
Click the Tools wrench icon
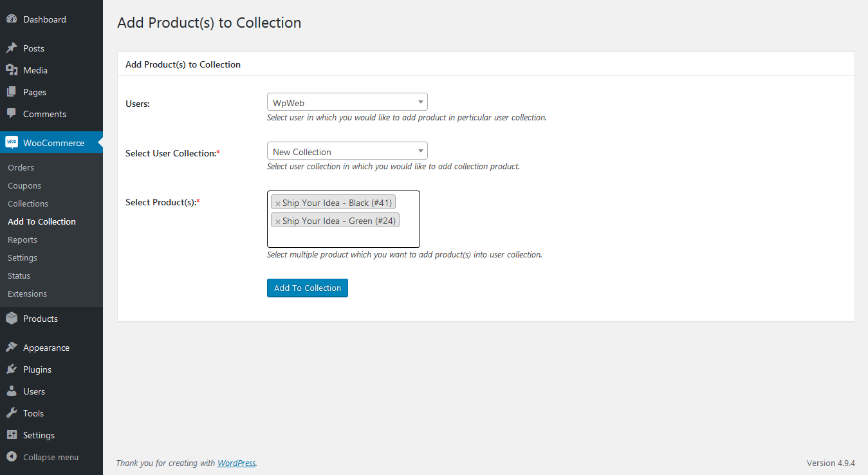tap(12, 413)
